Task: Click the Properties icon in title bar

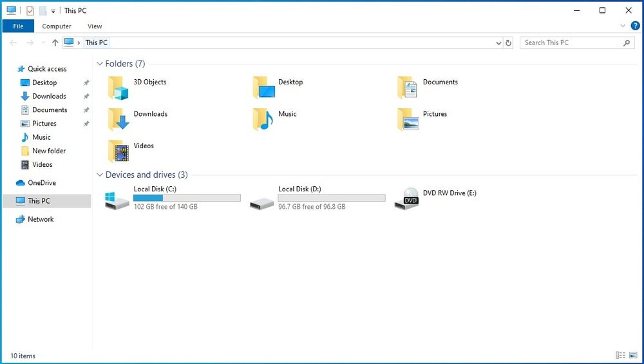Action: (x=30, y=11)
